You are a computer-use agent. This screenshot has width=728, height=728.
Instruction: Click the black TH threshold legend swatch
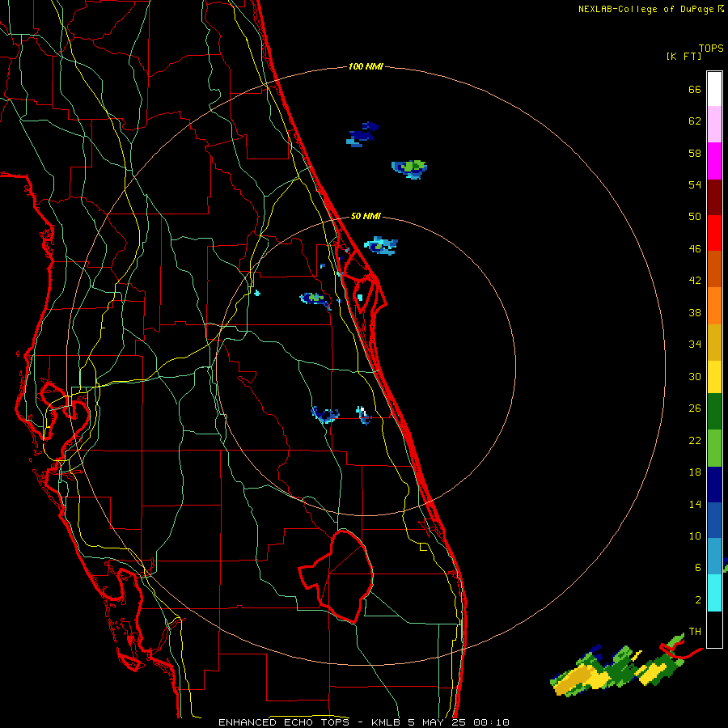click(714, 629)
